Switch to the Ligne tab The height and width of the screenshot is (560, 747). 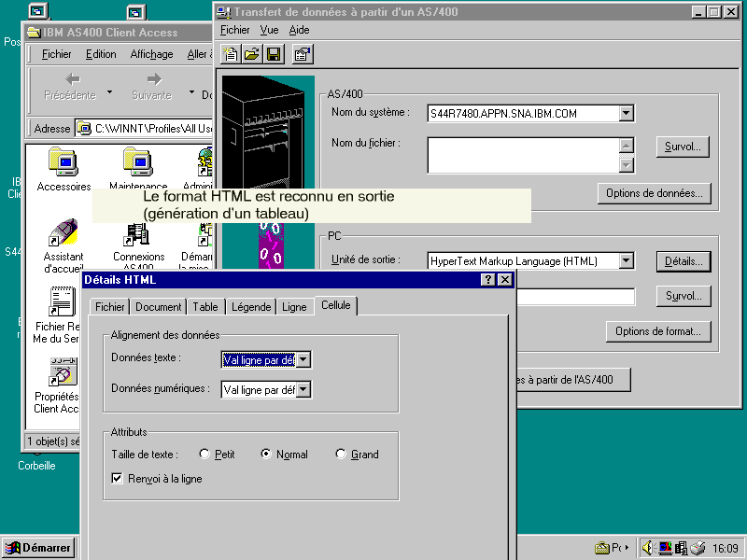(294, 307)
